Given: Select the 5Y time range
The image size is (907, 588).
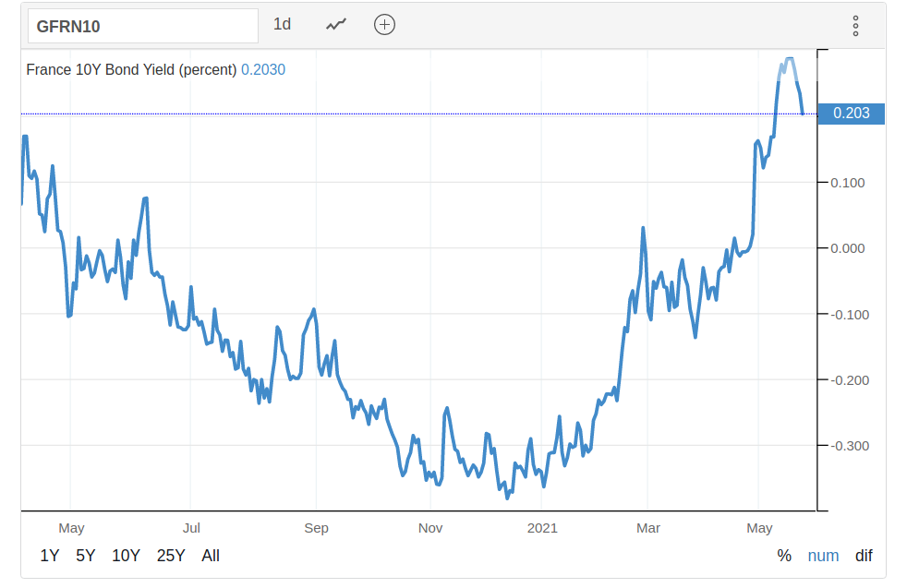Looking at the screenshot, I should pyautogui.click(x=86, y=556).
